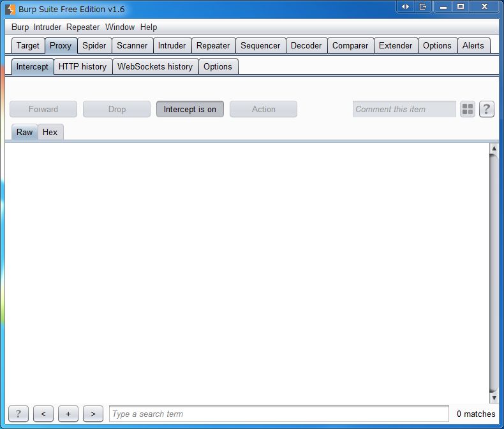The image size is (504, 429).
Task: Click the Action button
Action: (263, 109)
